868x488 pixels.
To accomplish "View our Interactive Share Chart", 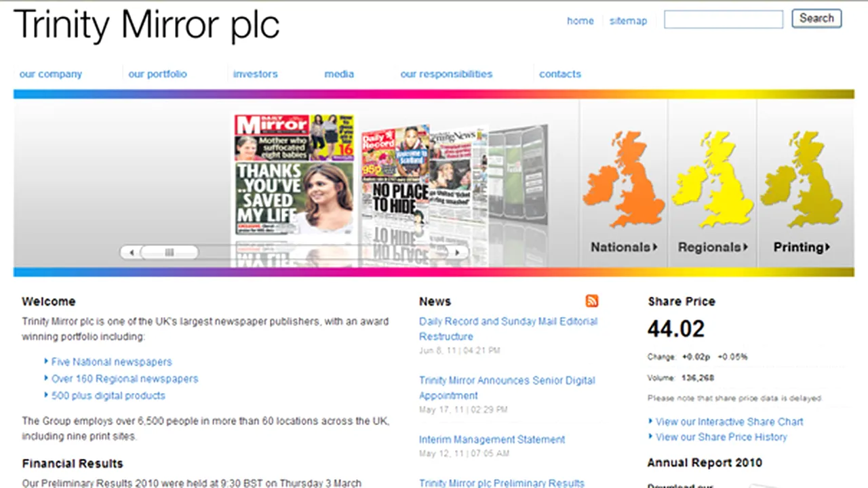I will pos(730,422).
